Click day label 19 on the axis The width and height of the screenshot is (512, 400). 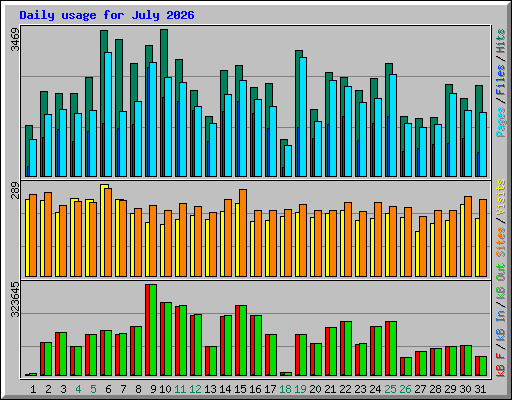pos(300,389)
